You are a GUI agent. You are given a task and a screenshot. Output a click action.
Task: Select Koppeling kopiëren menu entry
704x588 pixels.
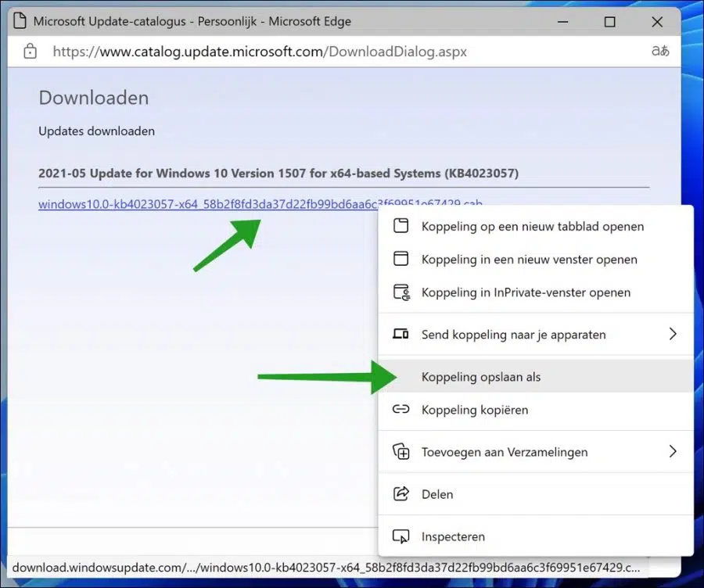[x=536, y=410]
